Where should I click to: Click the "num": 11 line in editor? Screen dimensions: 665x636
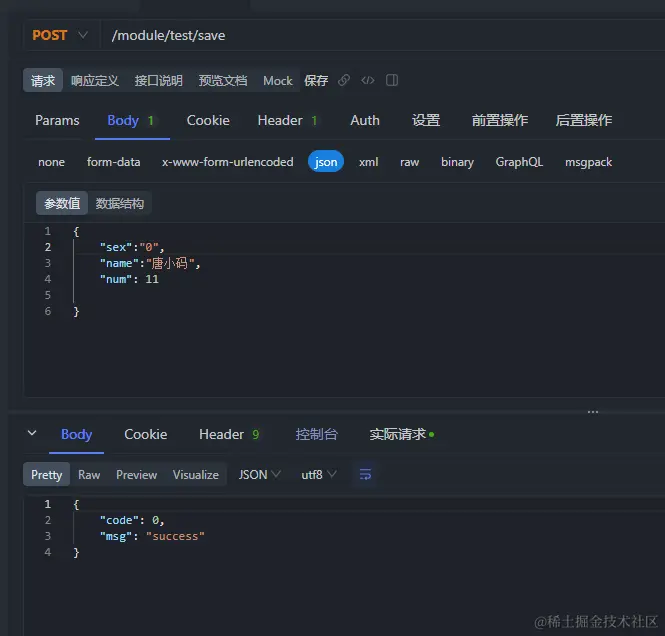click(129, 279)
